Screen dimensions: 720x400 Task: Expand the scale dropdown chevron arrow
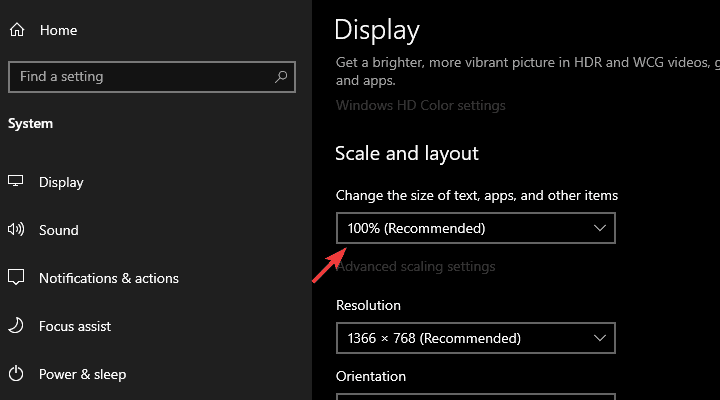[600, 228]
